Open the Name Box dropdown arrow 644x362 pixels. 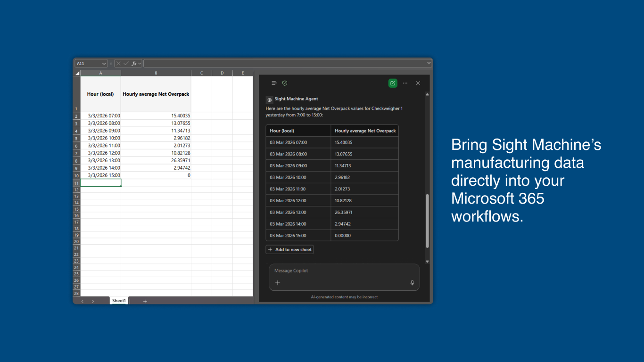pos(104,63)
